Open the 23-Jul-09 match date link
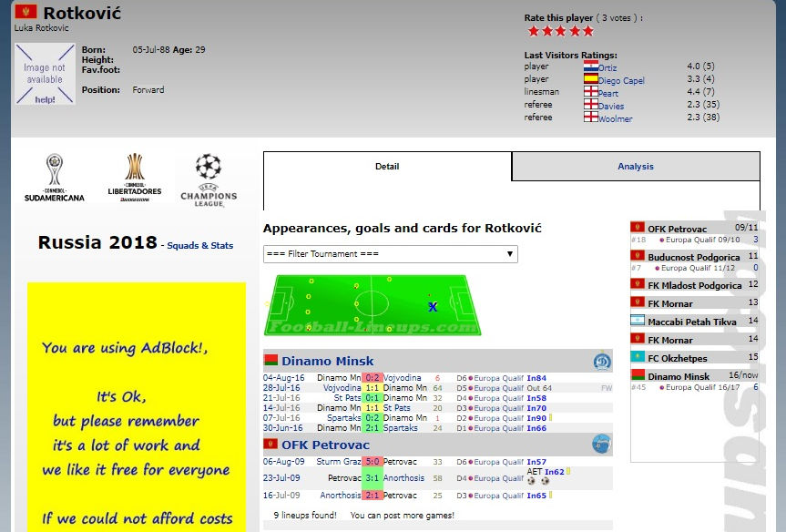Screen dimensions: 786x532 281,478
